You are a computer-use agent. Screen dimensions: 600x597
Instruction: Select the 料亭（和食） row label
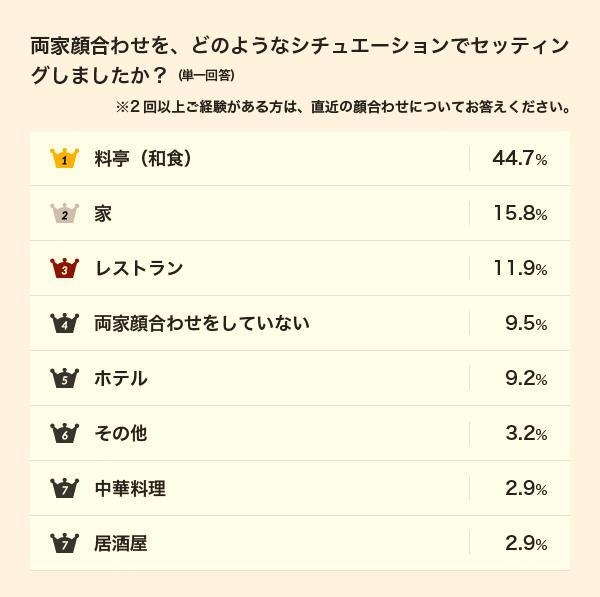pos(143,158)
